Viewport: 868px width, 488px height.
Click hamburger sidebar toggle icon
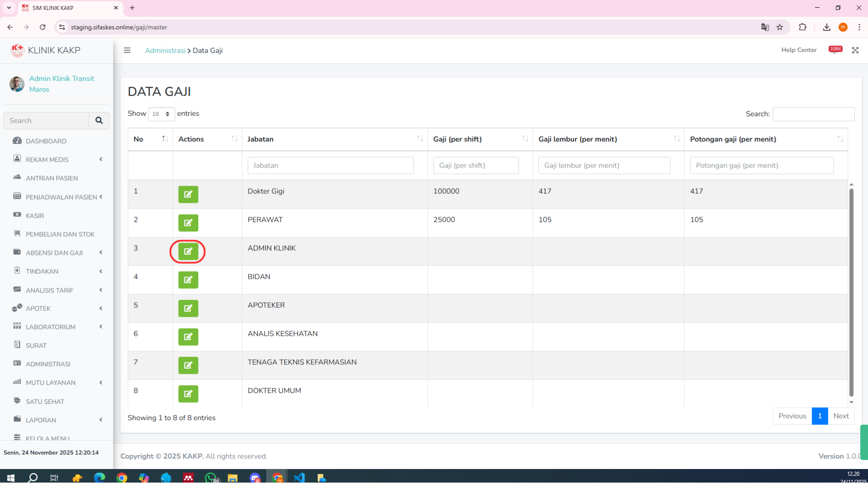click(127, 50)
